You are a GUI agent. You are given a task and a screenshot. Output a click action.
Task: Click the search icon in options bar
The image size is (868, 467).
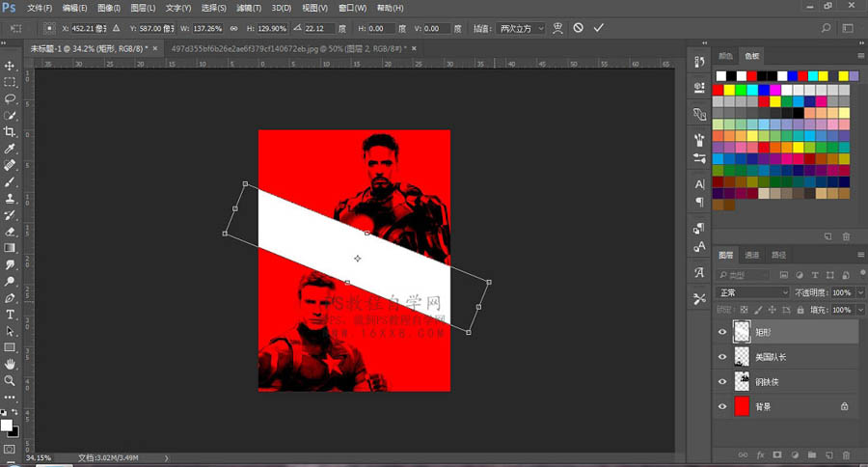[826, 28]
